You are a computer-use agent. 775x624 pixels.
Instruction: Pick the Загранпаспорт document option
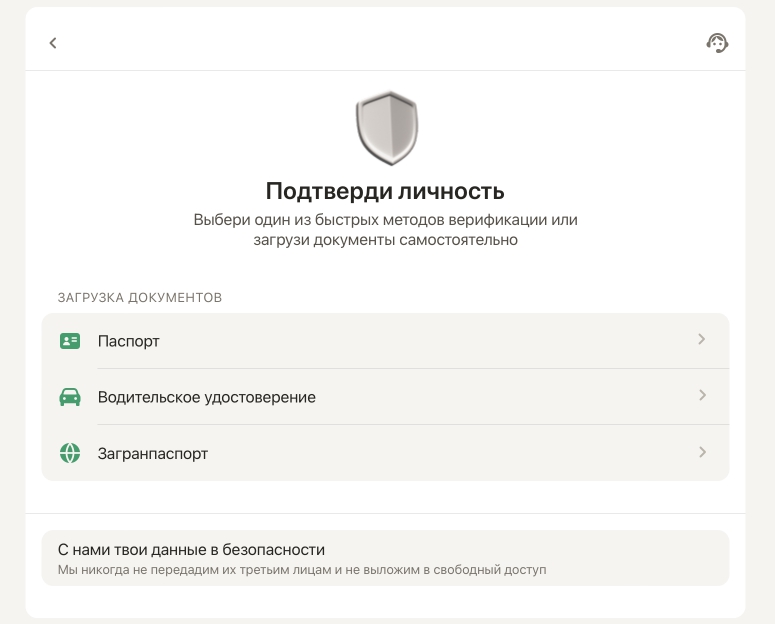[x=153, y=453]
